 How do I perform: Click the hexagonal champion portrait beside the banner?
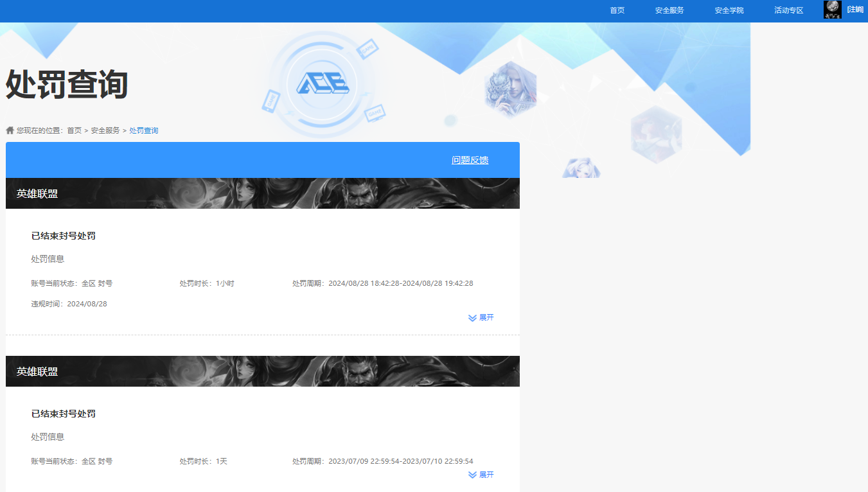(x=511, y=91)
